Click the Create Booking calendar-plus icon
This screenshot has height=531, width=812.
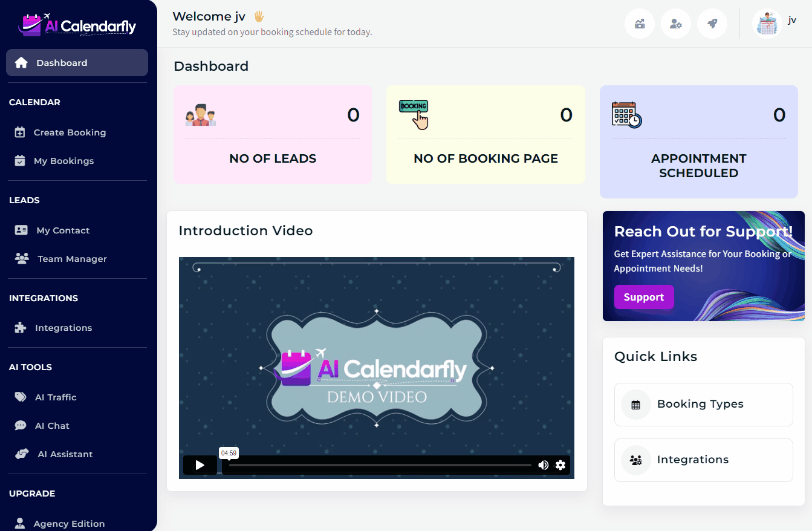(x=20, y=132)
